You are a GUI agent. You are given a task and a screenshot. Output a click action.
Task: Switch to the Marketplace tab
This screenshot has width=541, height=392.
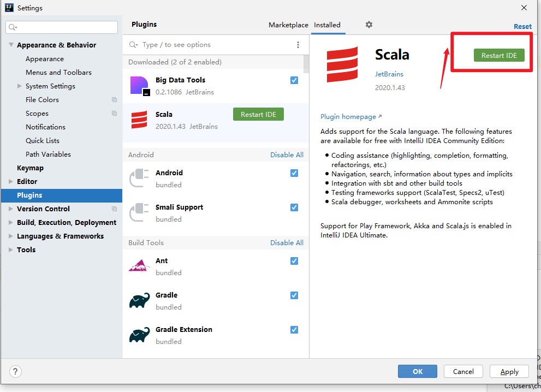point(288,25)
